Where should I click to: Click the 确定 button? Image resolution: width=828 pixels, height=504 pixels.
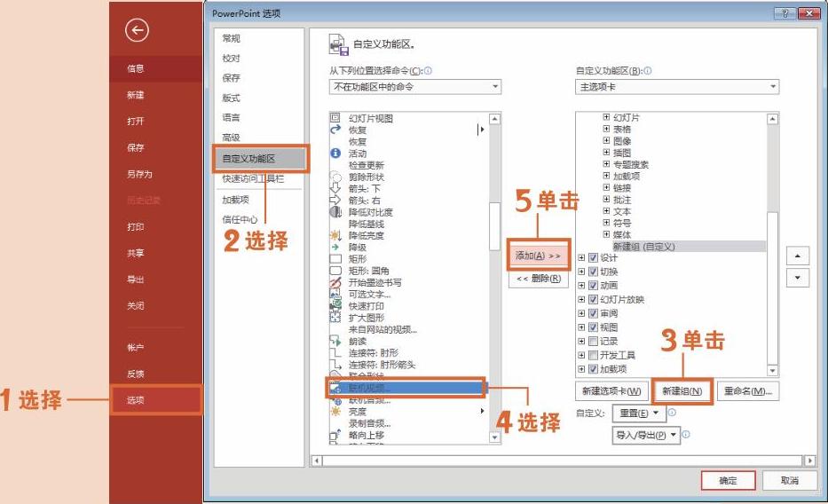coord(729,480)
